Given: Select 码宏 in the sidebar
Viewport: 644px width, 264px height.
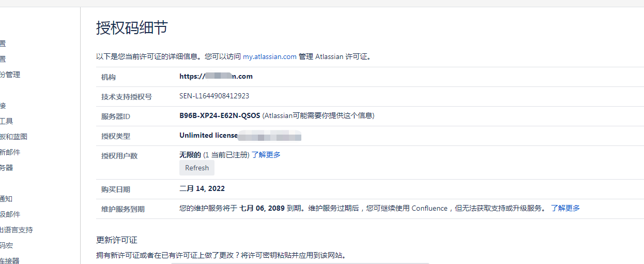Looking at the screenshot, I should [x=6, y=245].
